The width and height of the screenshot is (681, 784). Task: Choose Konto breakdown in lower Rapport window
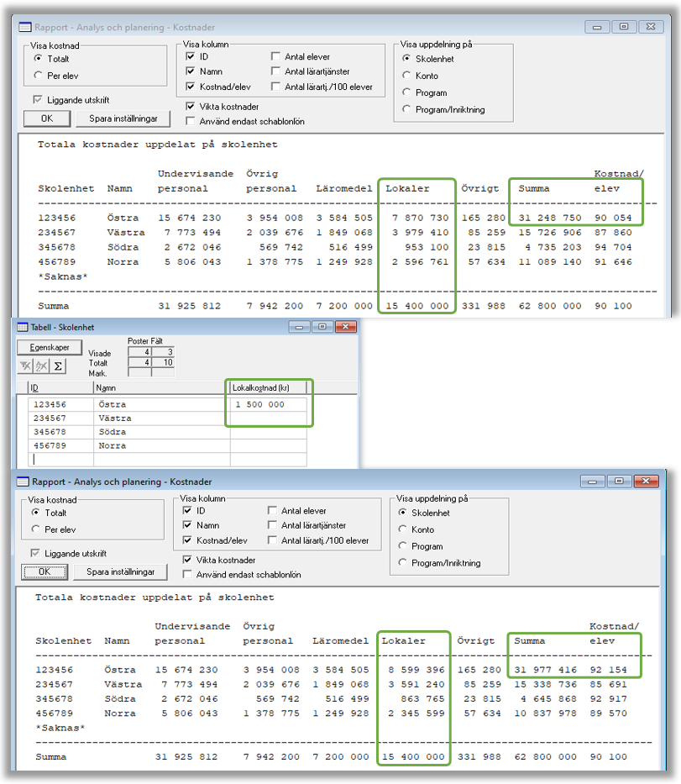[402, 529]
